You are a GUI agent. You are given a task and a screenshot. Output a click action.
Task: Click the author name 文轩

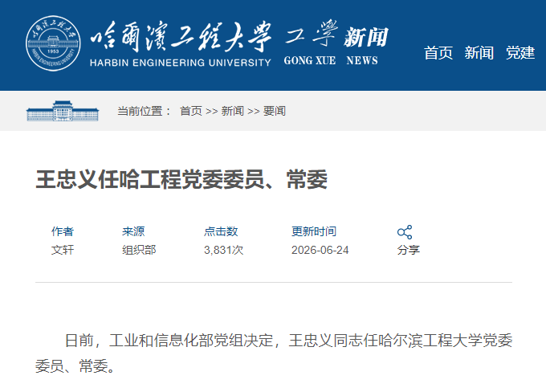[63, 250]
